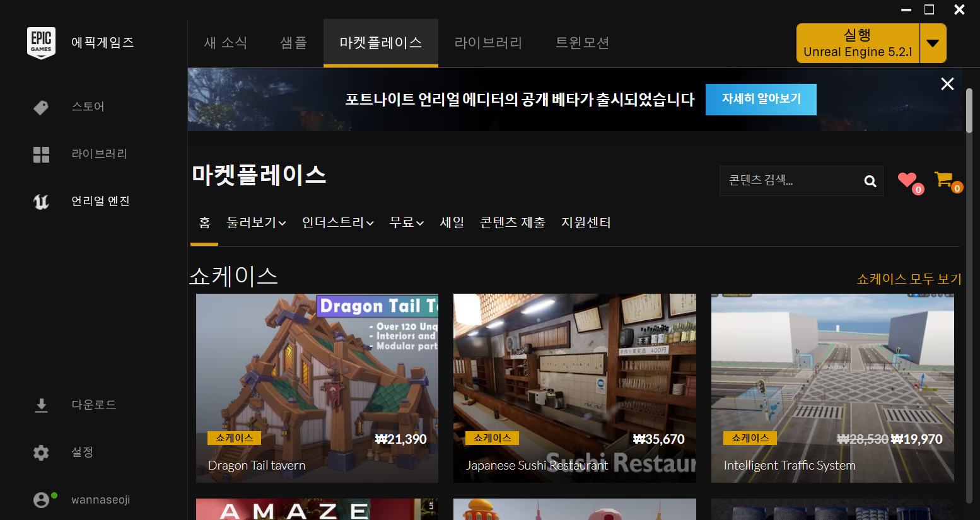Select the 다운로드 sidebar label
This screenshot has height=520, width=980.
pyautogui.click(x=94, y=405)
